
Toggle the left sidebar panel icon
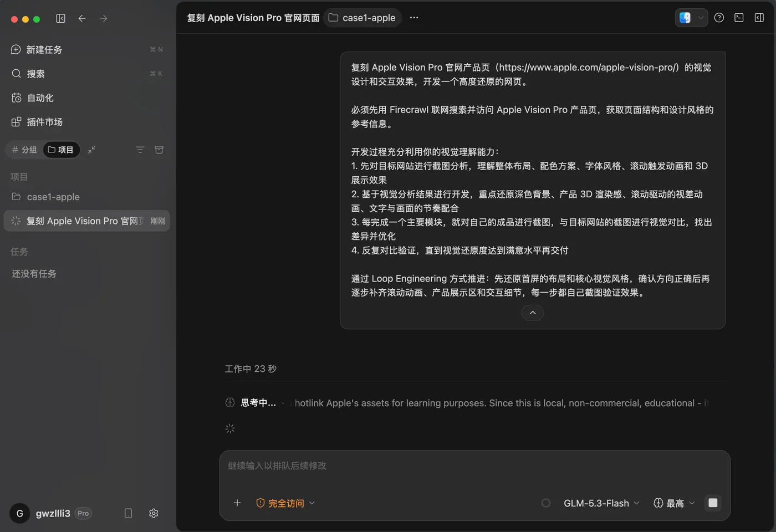click(x=61, y=18)
